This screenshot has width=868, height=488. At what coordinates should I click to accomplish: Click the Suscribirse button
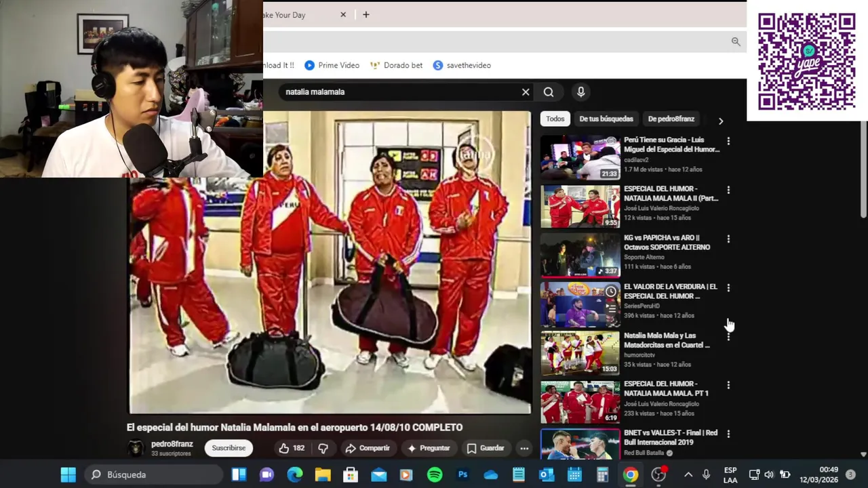229,448
